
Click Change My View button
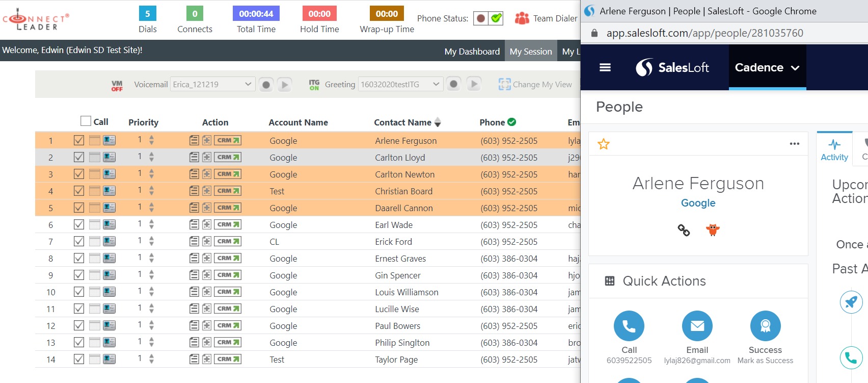[x=535, y=85]
